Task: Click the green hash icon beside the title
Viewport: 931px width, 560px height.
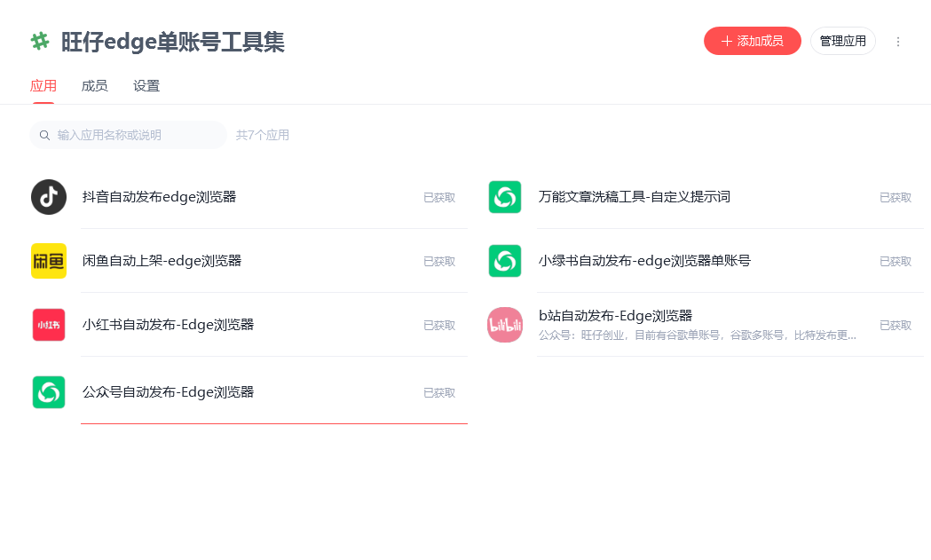Action: pos(40,42)
